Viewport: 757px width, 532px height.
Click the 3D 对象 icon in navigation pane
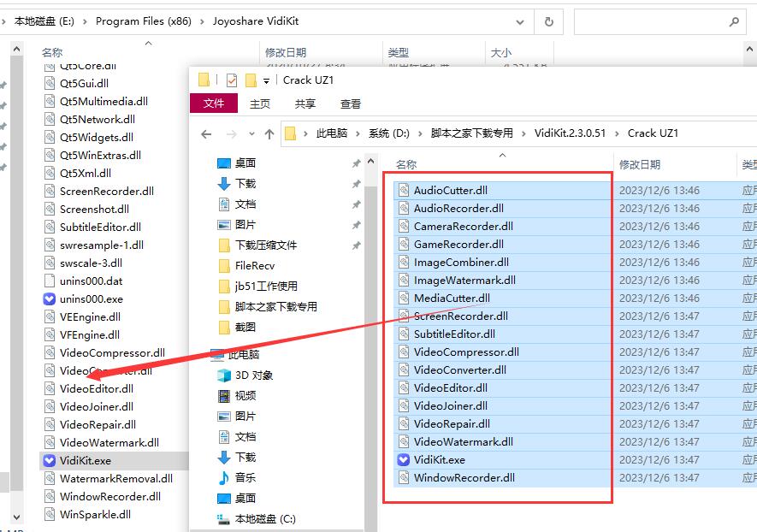click(x=224, y=375)
